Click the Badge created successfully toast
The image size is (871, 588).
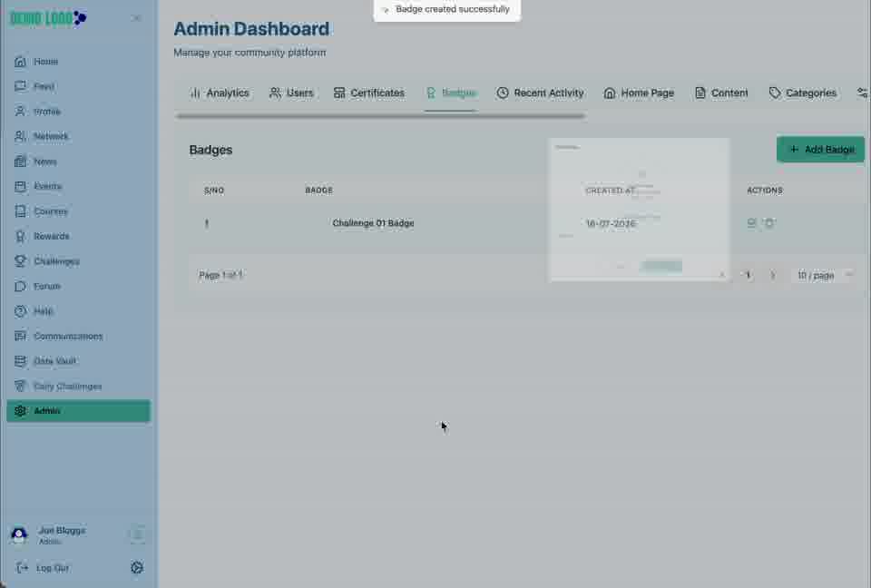[447, 10]
